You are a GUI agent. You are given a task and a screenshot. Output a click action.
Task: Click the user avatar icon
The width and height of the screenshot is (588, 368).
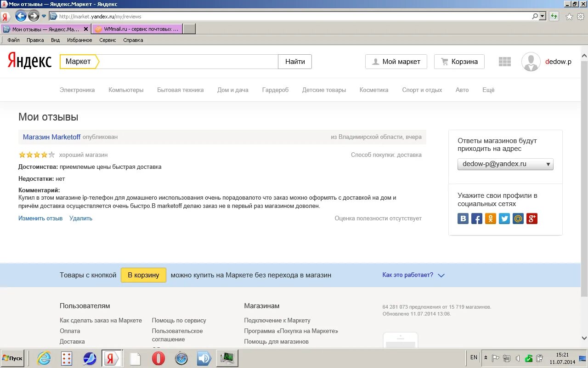pos(531,62)
